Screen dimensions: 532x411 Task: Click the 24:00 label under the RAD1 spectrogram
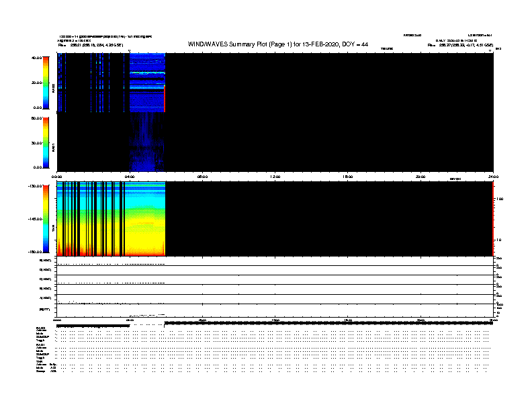click(493, 177)
